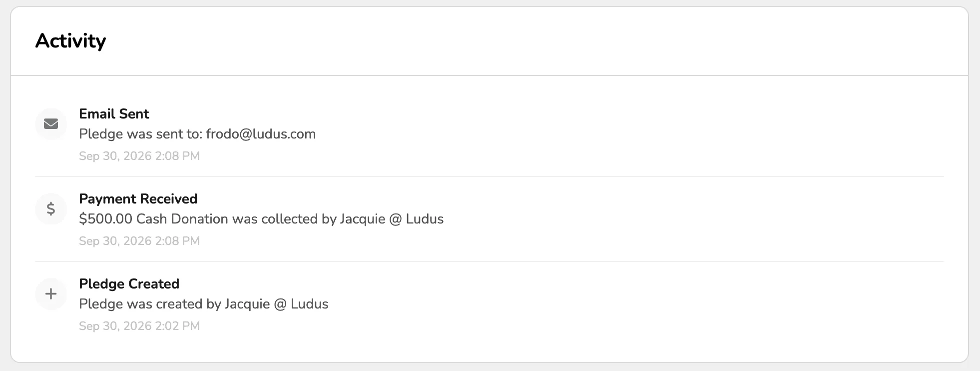Image resolution: width=980 pixels, height=371 pixels.
Task: Click the Pledge Created title
Action: click(129, 284)
